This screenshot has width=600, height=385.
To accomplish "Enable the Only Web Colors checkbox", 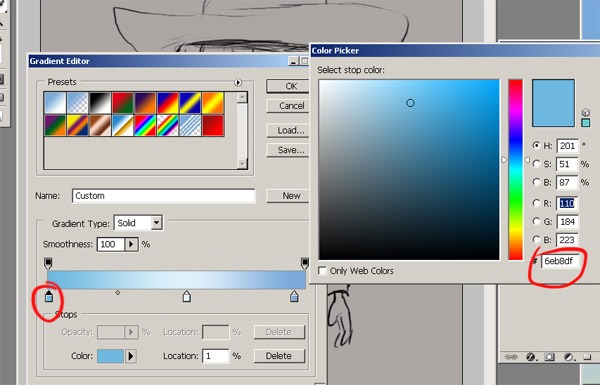I will [322, 271].
